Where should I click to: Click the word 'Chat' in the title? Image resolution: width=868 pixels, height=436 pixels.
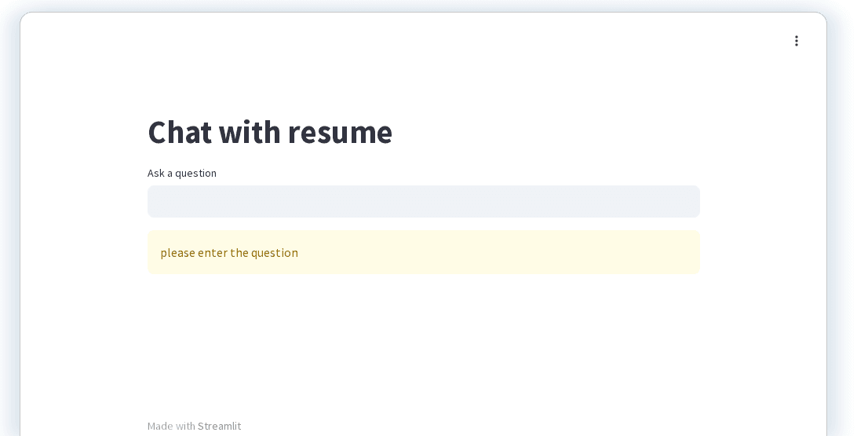pyautogui.click(x=180, y=132)
